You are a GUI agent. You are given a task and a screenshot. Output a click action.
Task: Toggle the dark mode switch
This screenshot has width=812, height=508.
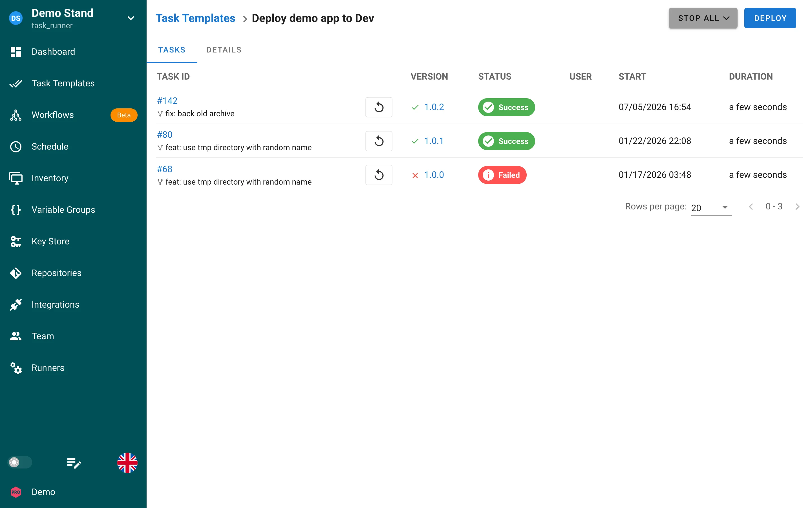20,462
